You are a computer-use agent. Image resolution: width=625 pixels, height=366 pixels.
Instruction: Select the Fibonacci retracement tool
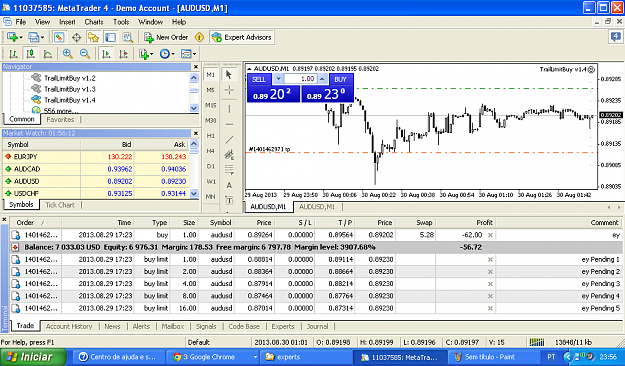point(229,170)
